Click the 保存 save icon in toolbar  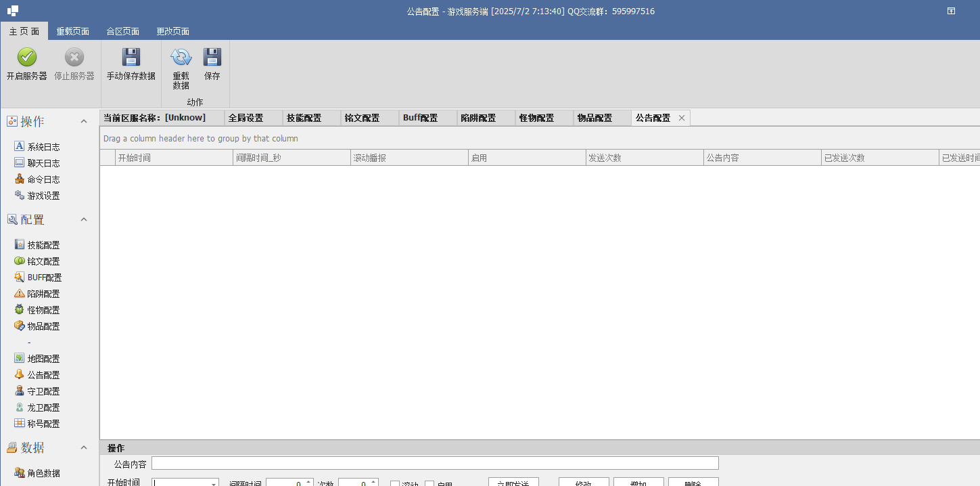[x=212, y=57]
